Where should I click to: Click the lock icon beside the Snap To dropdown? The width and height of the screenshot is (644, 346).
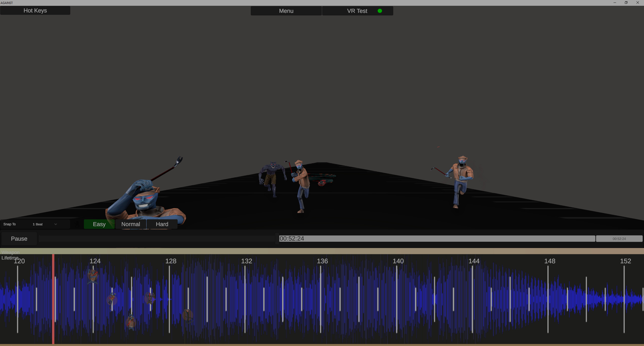click(x=77, y=224)
